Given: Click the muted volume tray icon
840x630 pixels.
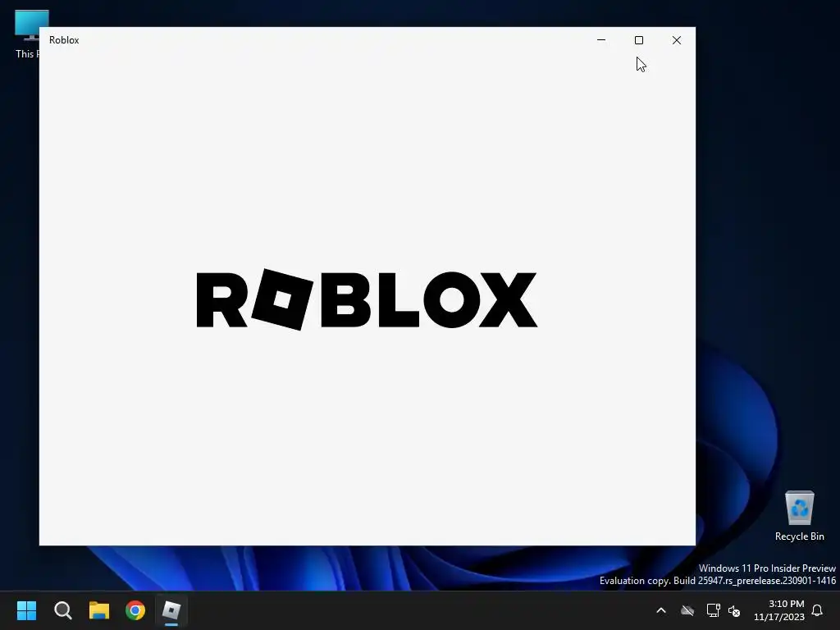Looking at the screenshot, I should click(734, 610).
